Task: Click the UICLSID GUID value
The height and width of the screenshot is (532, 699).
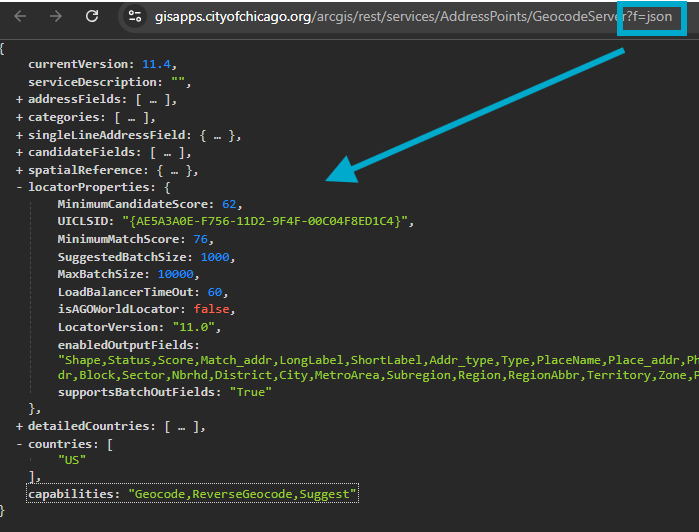Action: [x=264, y=221]
